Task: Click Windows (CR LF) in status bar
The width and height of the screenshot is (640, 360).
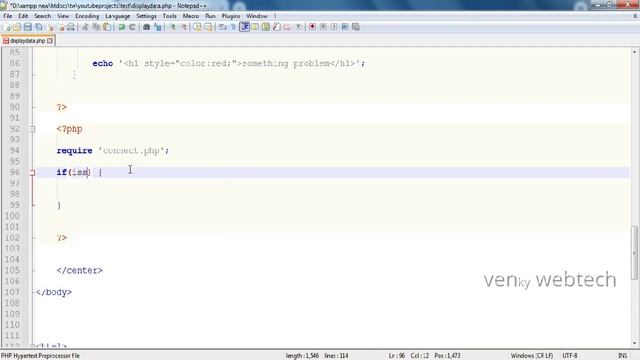Action: click(531, 356)
